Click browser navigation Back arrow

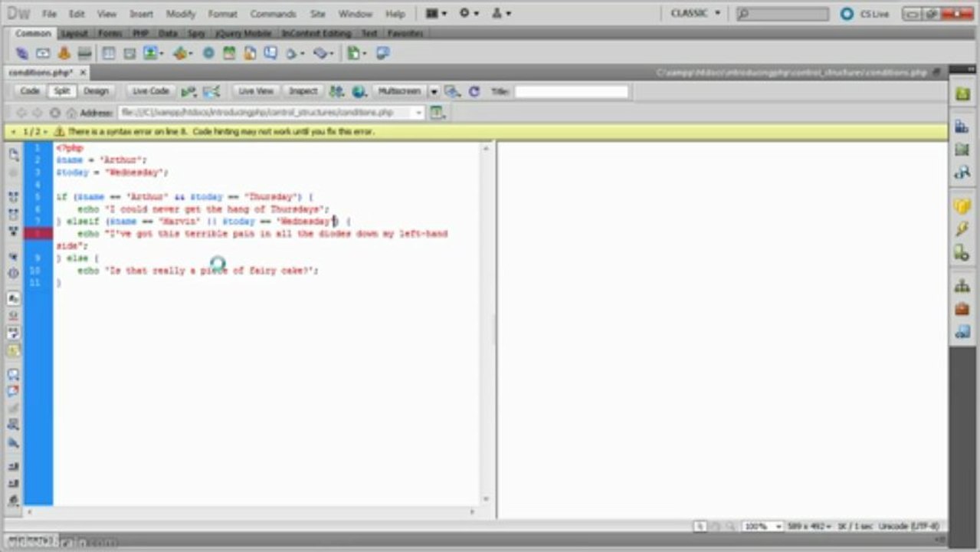[21, 113]
